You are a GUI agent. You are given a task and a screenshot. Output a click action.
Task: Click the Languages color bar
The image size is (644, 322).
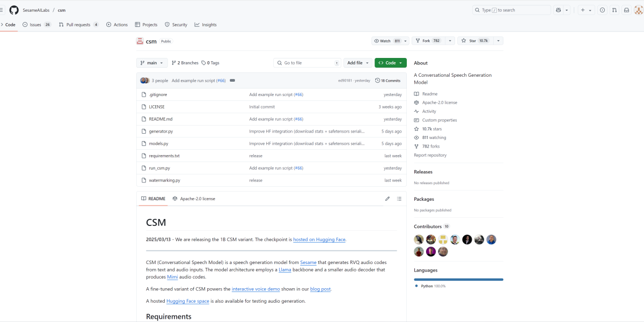point(458,280)
